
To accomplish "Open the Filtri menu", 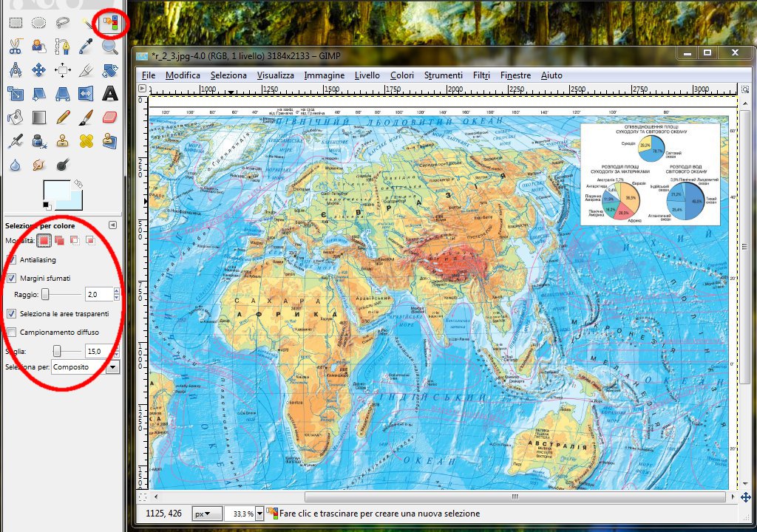I will point(481,75).
